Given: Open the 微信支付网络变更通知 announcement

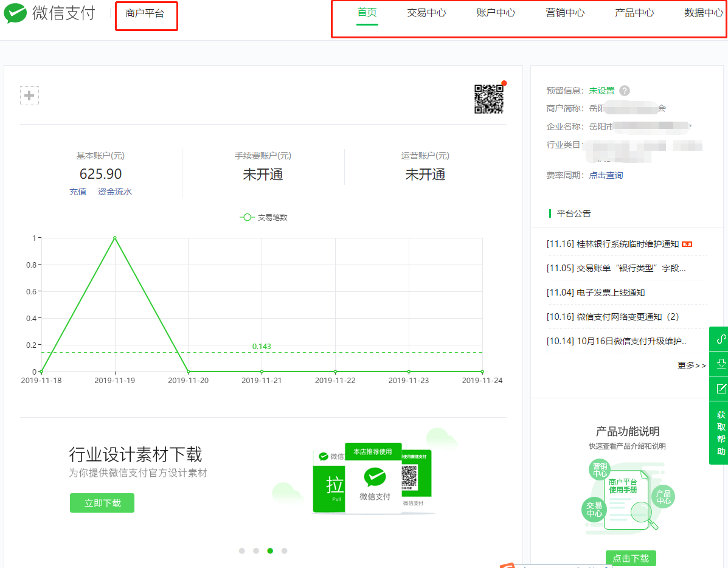Looking at the screenshot, I should [612, 317].
